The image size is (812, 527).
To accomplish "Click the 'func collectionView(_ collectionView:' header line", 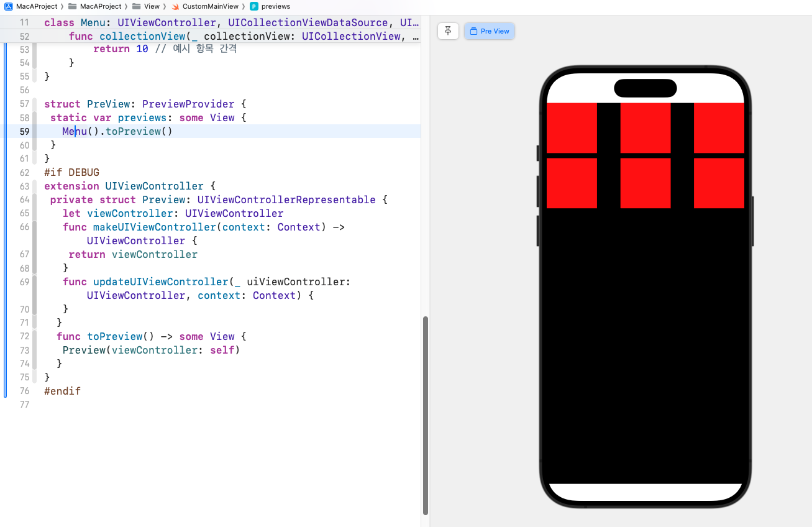I will pos(245,36).
